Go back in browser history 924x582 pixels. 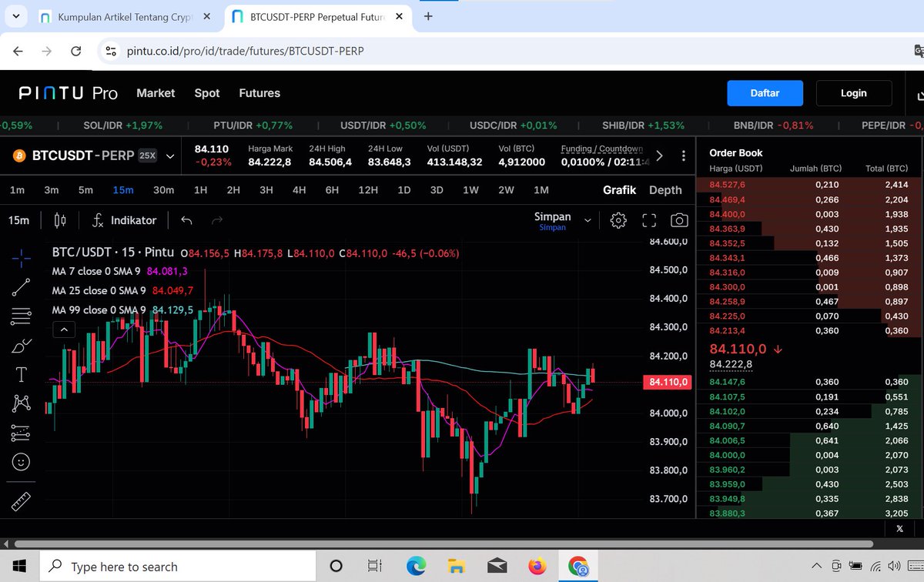click(x=18, y=52)
